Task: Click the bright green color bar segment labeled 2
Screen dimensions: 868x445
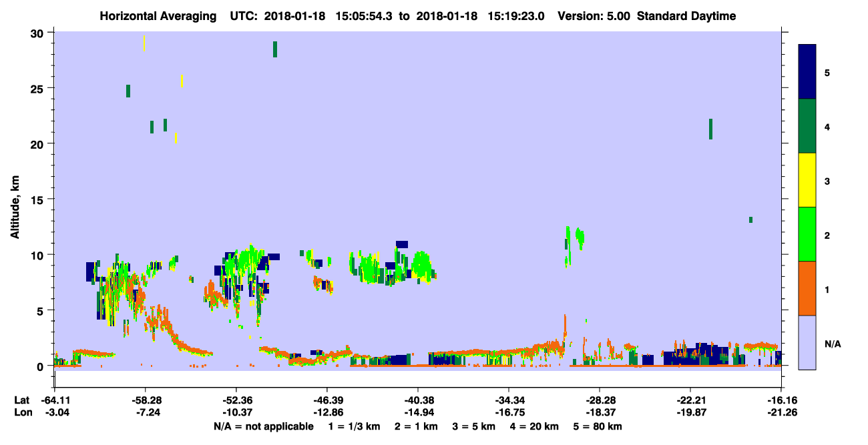Action: click(807, 234)
